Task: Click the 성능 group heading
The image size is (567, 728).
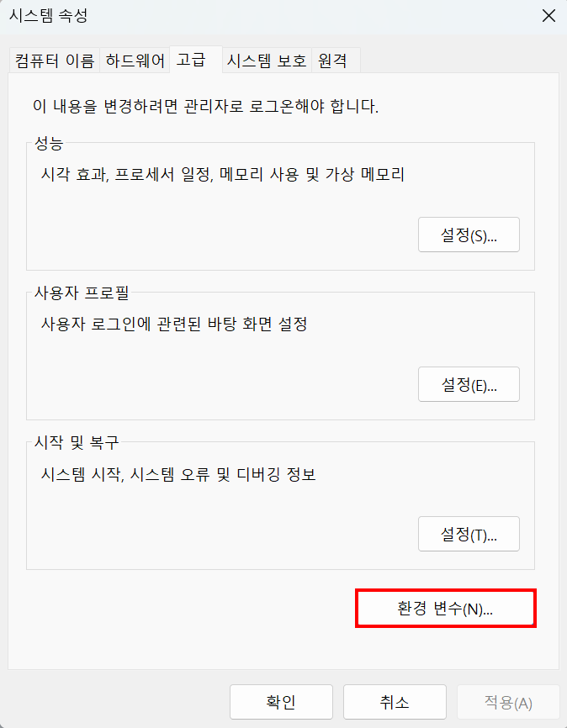Action: 49,143
